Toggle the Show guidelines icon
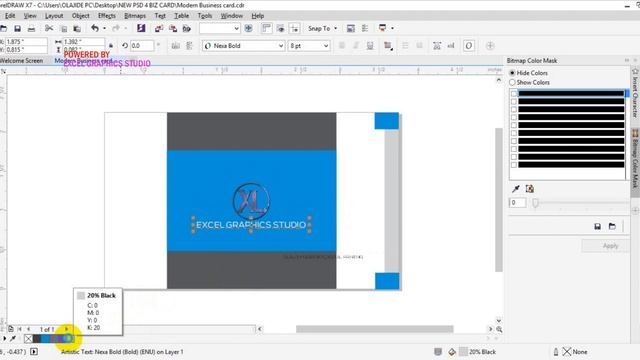Image resolution: width=640 pixels, height=360 pixels. click(294, 28)
